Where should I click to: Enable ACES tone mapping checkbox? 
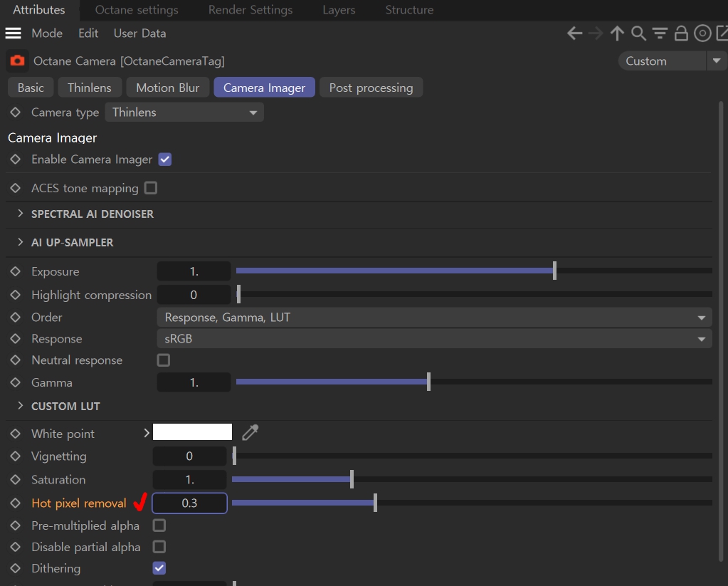pos(151,188)
